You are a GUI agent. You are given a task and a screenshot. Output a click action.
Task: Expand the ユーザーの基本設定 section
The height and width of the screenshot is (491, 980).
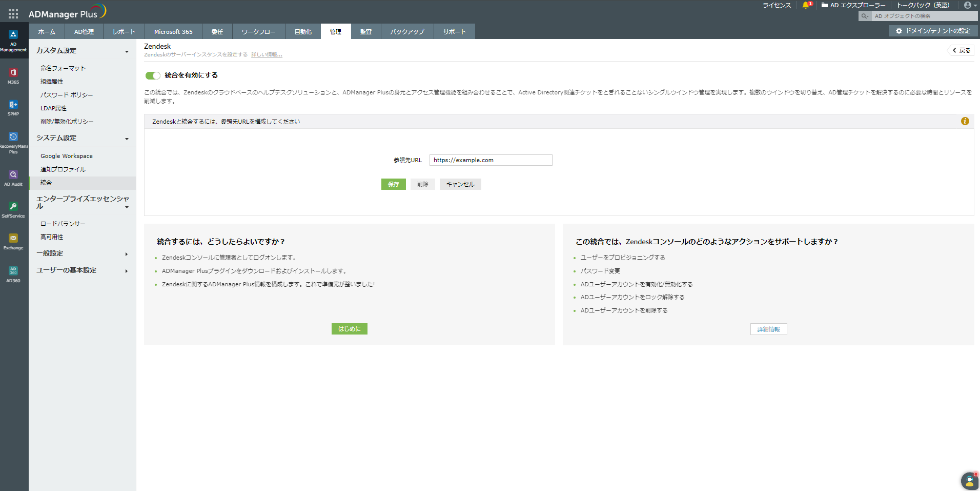click(x=127, y=271)
